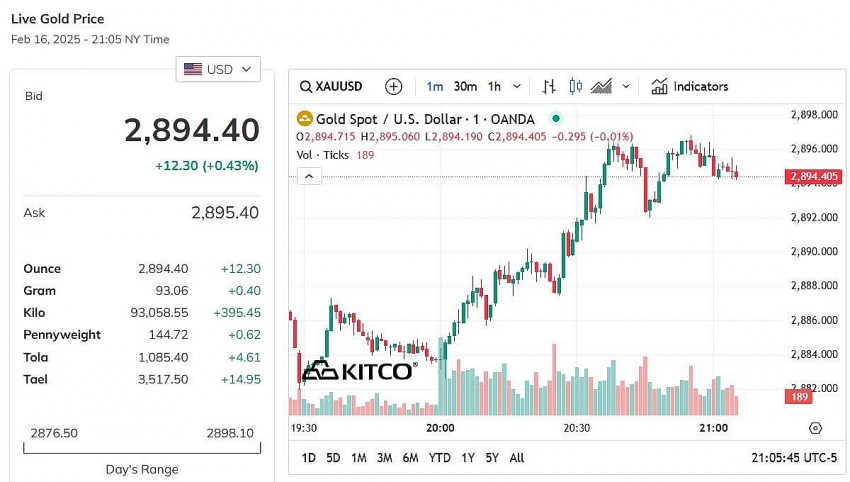Click the XAUUSD symbol search
Viewport: 850px width, 482px height.
point(332,87)
